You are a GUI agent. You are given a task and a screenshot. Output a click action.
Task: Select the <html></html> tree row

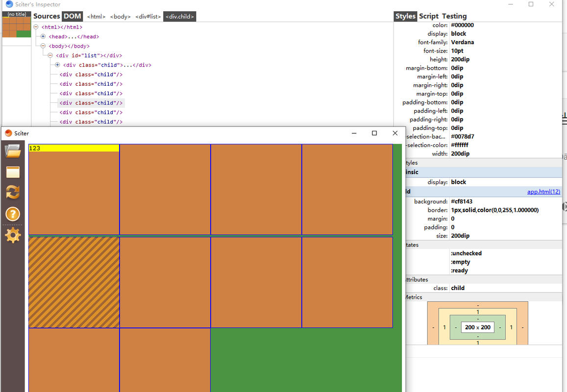[62, 27]
